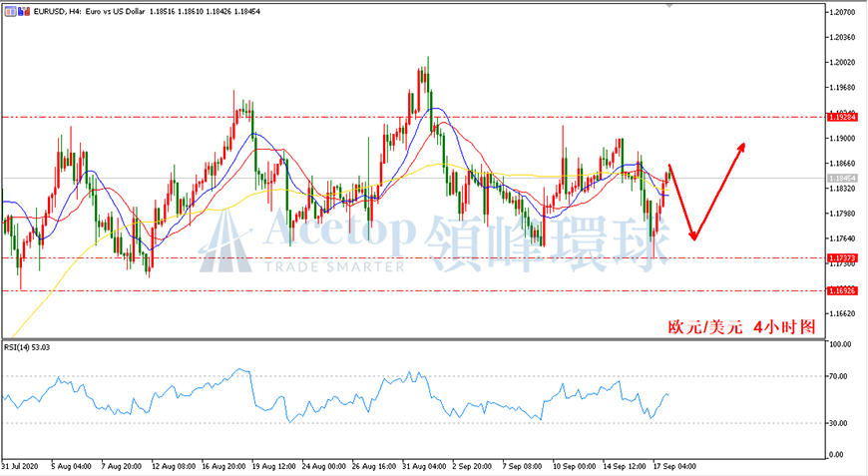Screen dimensions: 868x476
Task: Click the one-click trading panel icon
Action: [11, 11]
